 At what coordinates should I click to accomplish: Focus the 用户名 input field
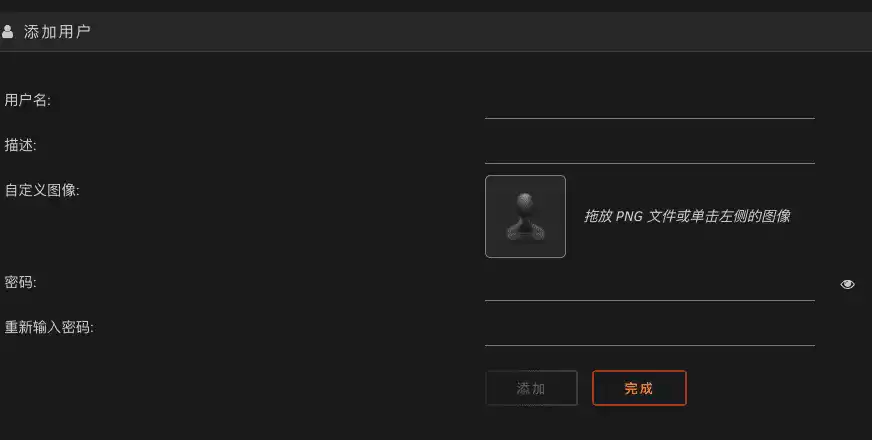click(650, 104)
